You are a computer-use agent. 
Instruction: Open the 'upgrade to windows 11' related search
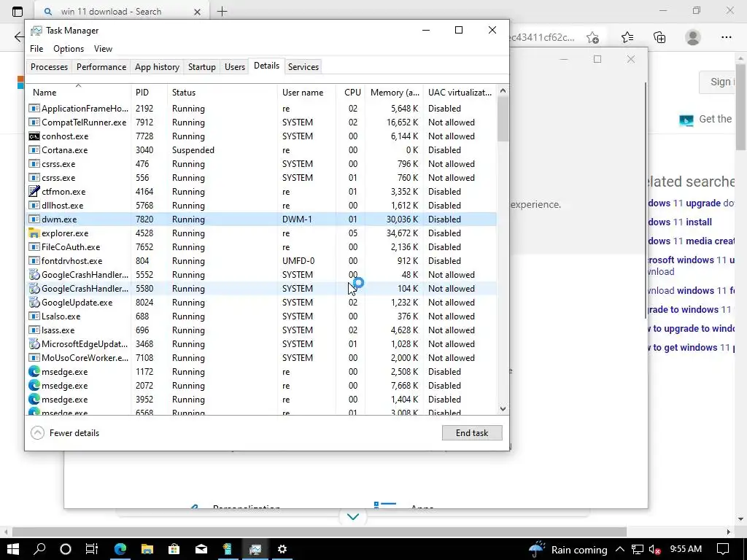point(689,309)
